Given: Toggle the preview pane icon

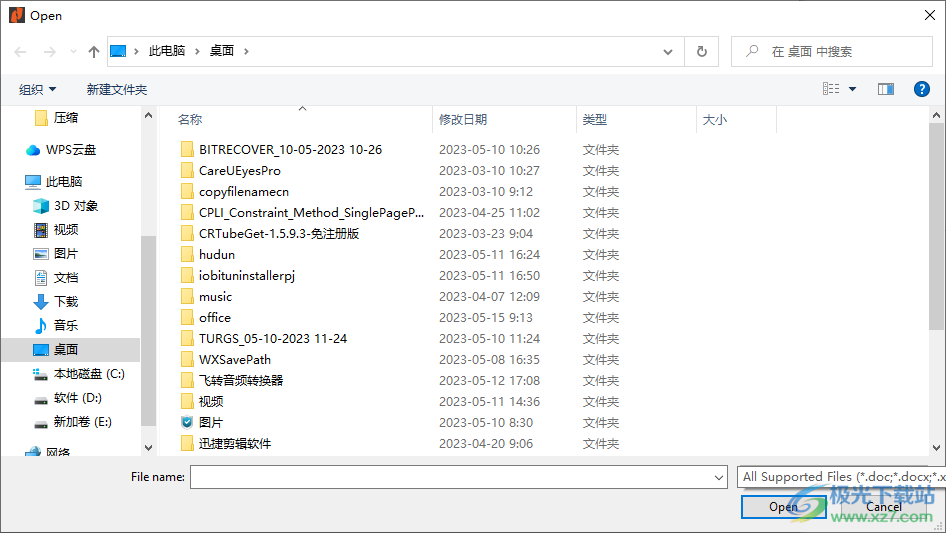Looking at the screenshot, I should tap(886, 89).
